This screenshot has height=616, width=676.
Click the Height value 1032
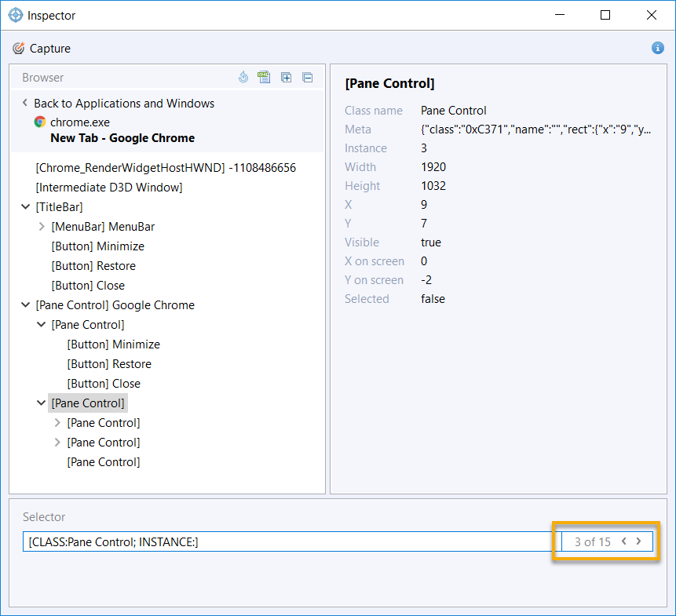pyautogui.click(x=433, y=186)
